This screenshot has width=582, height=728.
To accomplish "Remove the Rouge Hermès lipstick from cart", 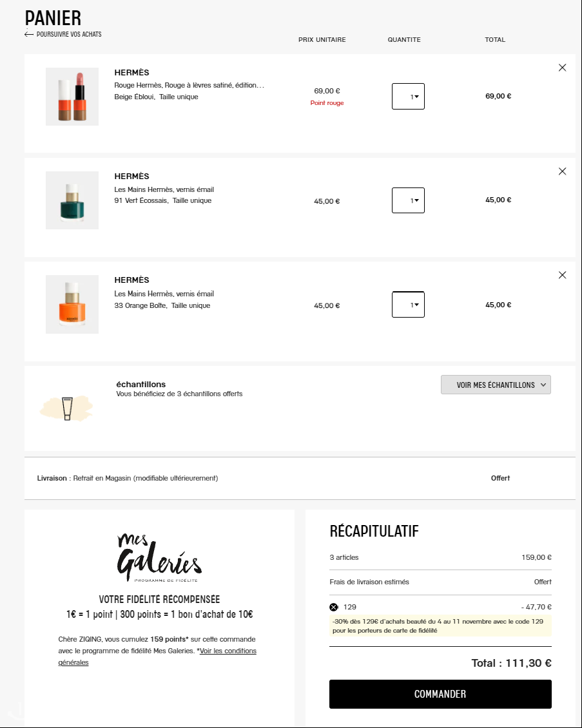I will [x=562, y=68].
